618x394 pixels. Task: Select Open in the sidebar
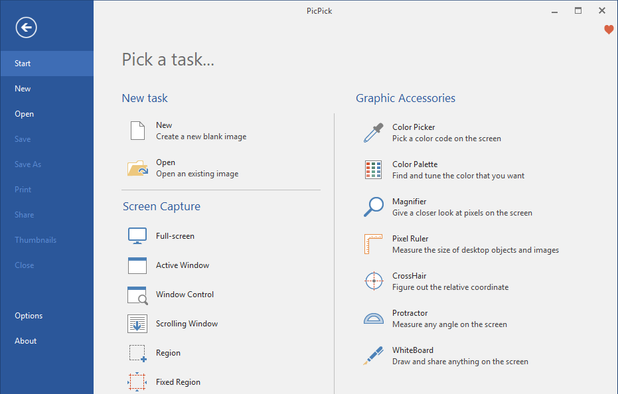click(x=47, y=114)
